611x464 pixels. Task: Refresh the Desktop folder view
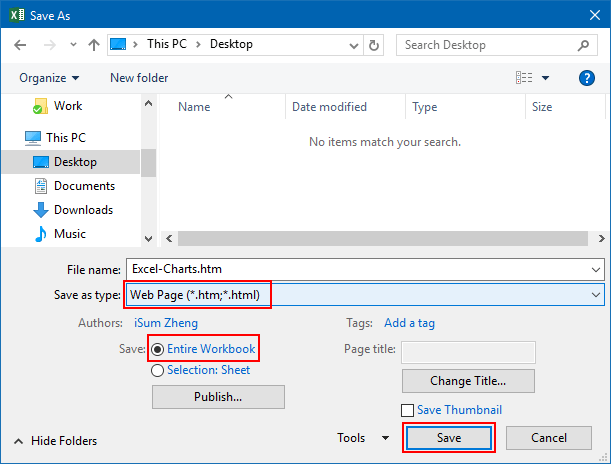(374, 45)
